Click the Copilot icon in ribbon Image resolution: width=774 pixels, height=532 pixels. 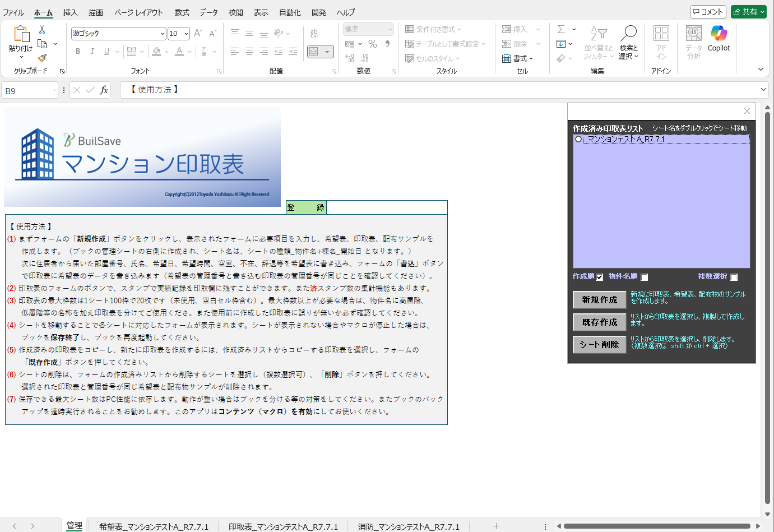[719, 34]
